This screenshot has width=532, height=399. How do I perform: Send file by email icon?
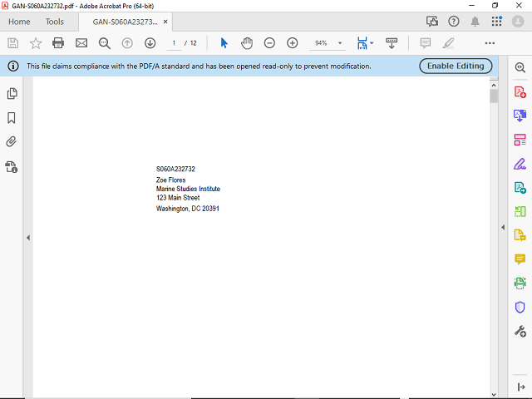click(81, 43)
